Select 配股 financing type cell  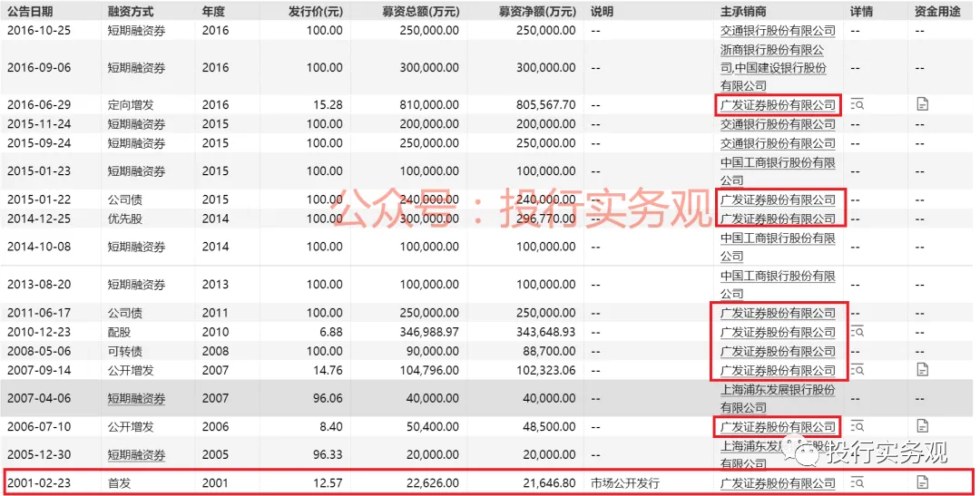(119, 332)
